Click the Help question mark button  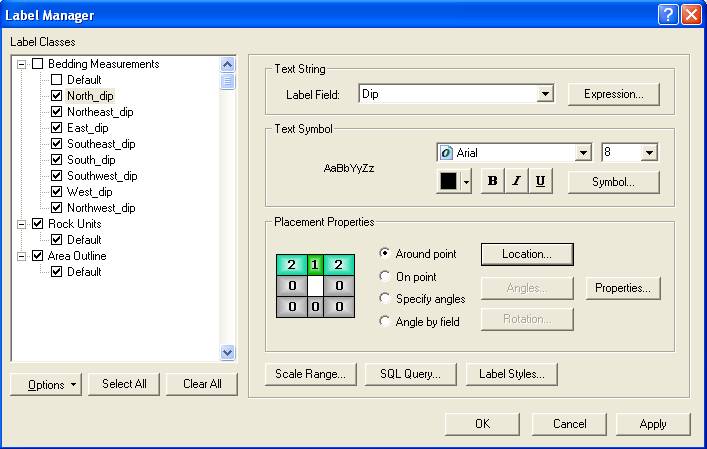point(668,14)
